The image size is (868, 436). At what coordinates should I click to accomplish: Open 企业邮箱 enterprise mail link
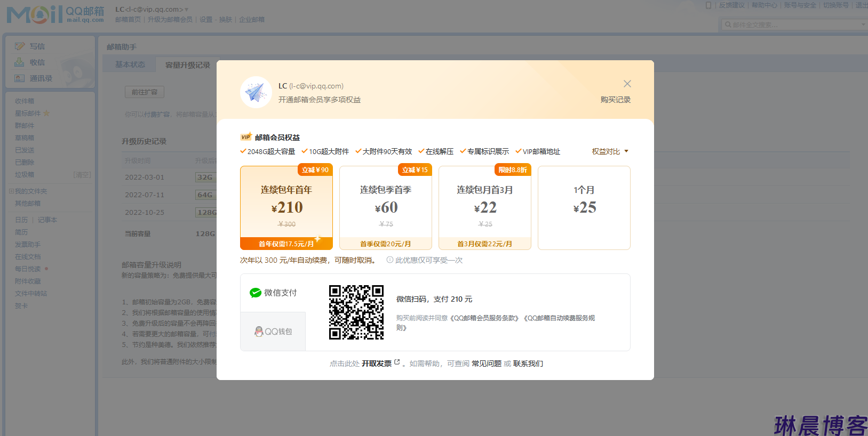tap(252, 20)
